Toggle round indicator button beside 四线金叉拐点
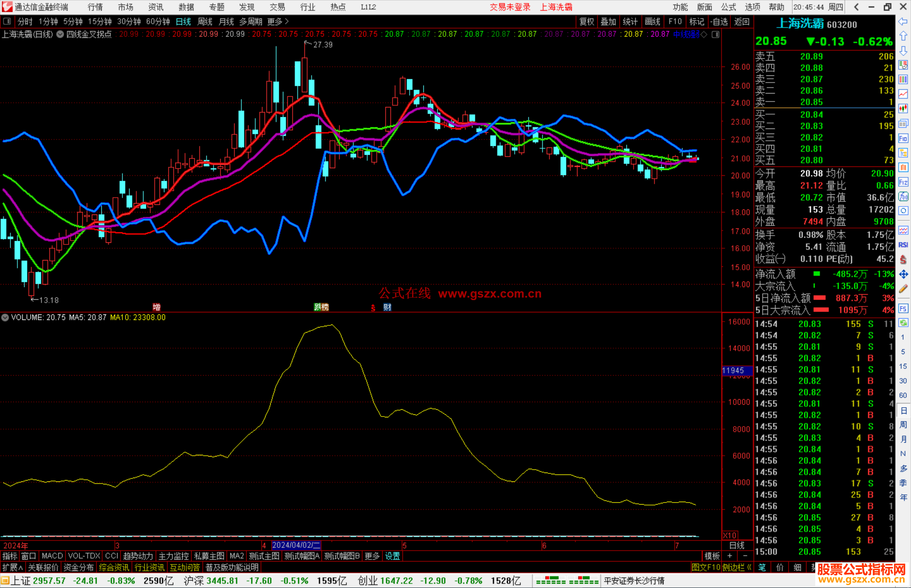 (60, 34)
